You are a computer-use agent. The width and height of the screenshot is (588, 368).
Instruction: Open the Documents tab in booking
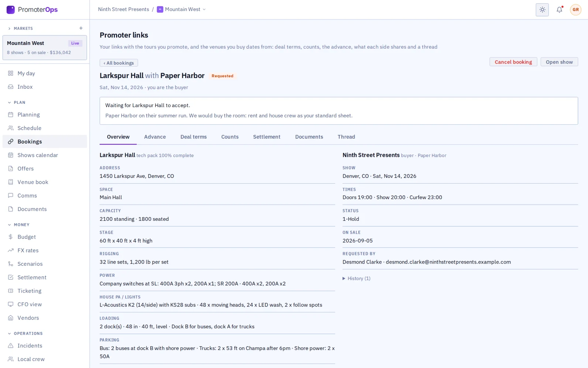(x=309, y=137)
